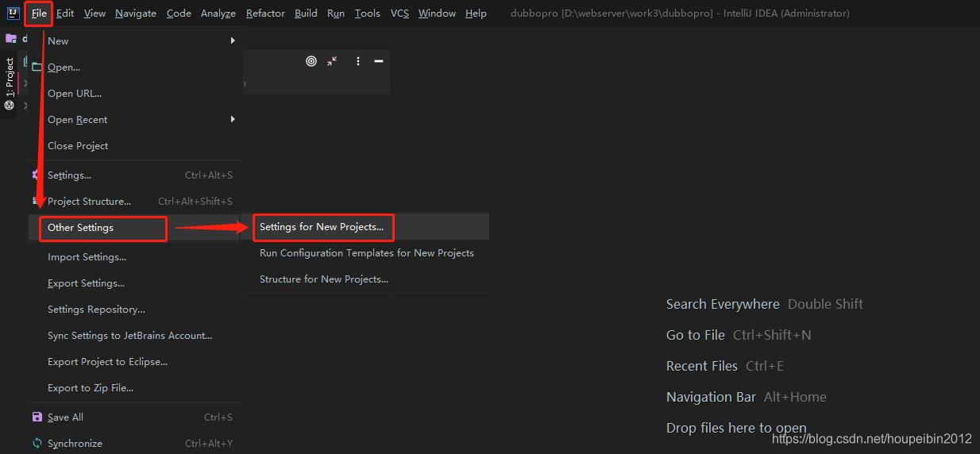Screen dimensions: 980x454
Task: Select Export to Zip File...
Action: 135,388
